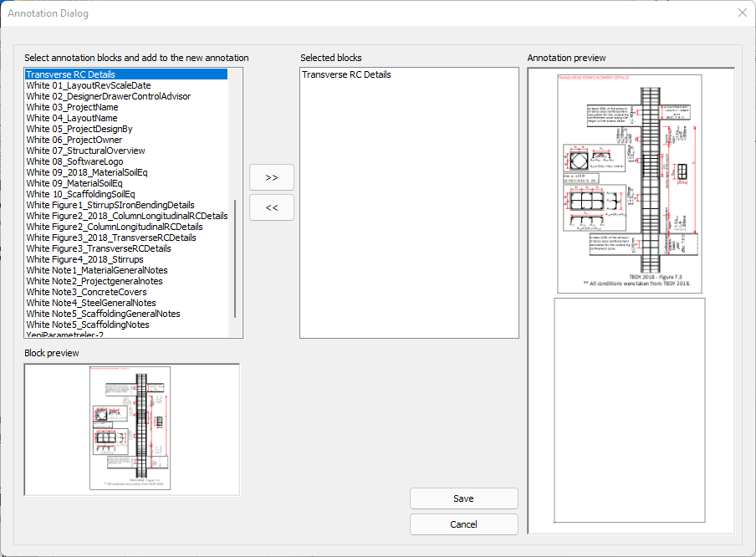Choose White 03_ProjectName from list
The width and height of the screenshot is (756, 557).
[72, 107]
